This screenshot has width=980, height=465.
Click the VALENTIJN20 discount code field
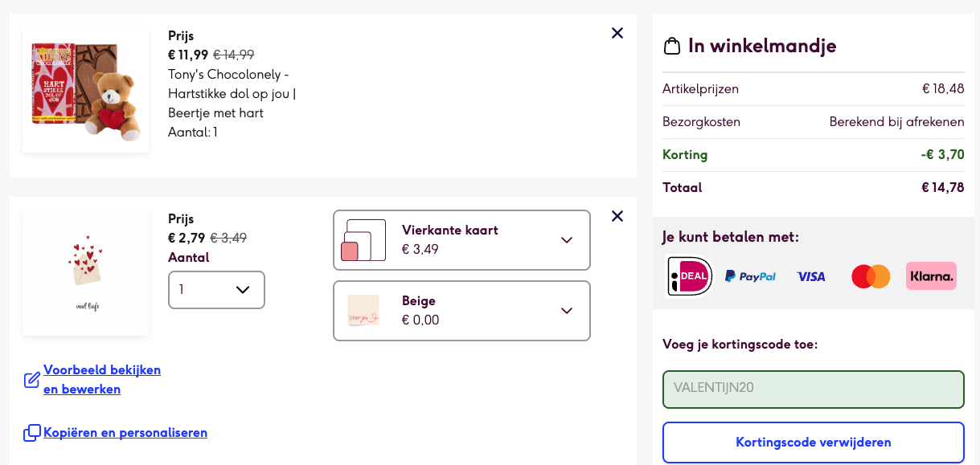[x=813, y=389]
